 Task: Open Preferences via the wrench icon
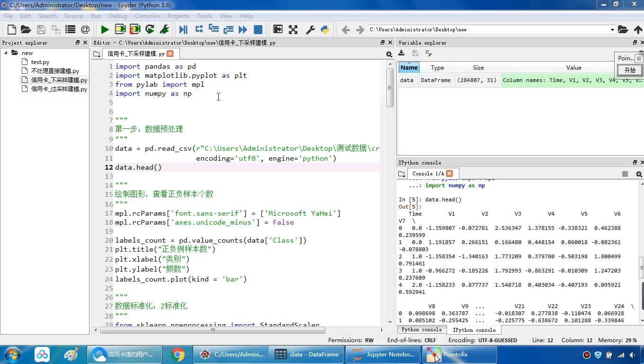(311, 29)
